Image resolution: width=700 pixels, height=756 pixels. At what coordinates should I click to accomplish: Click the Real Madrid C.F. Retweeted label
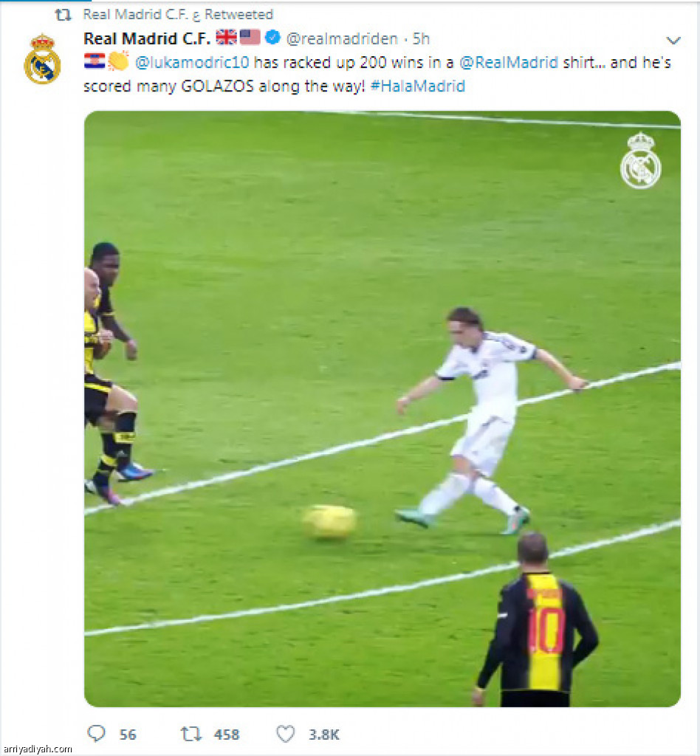[x=178, y=15]
